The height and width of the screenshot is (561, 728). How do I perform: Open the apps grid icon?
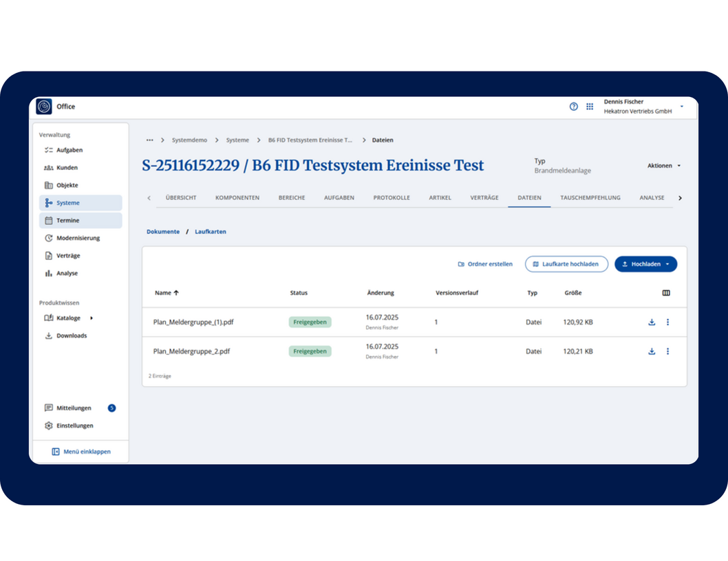tap(590, 107)
